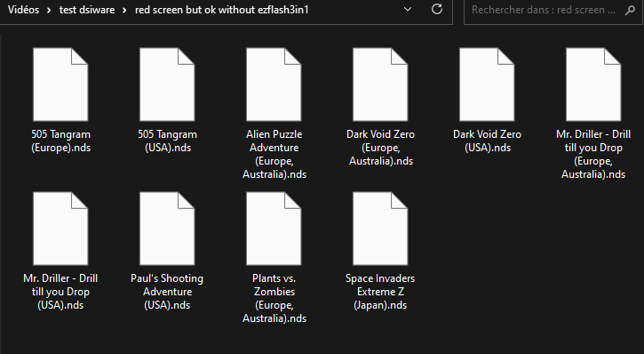Click the refresh button in address bar

point(437,9)
